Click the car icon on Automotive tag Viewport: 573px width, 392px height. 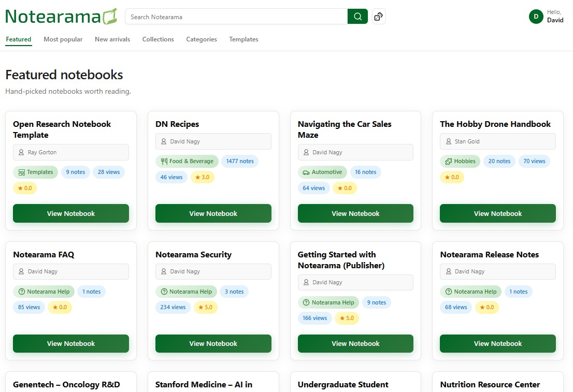(306, 172)
